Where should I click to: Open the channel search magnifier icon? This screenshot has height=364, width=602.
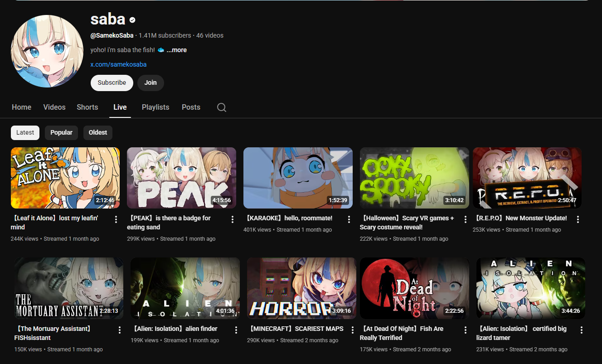click(x=222, y=107)
